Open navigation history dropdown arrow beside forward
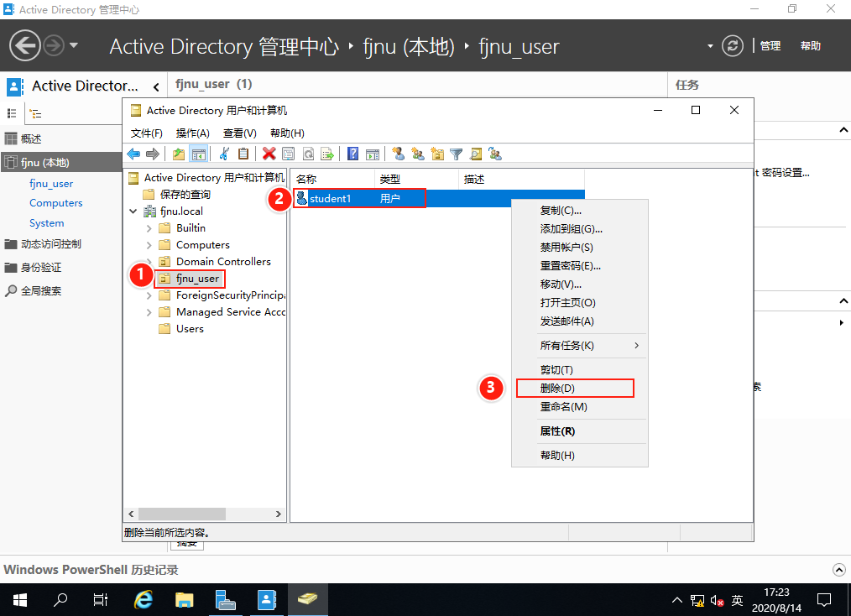The image size is (851, 616). 74,45
